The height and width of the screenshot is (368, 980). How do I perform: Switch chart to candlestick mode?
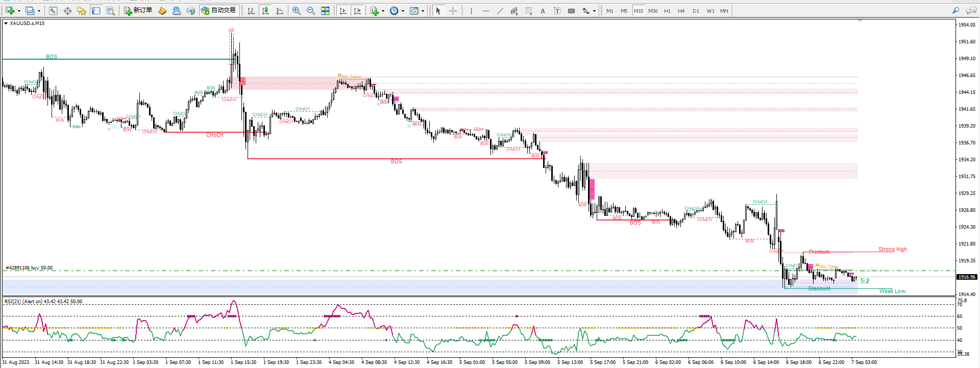(265, 11)
